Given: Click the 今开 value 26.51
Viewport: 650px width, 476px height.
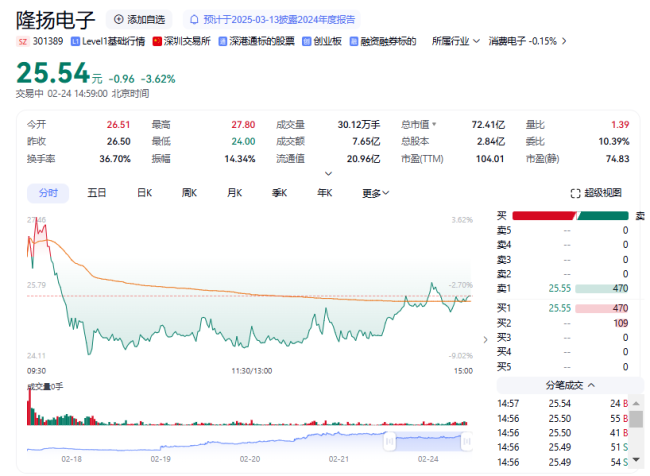Looking at the screenshot, I should pyautogui.click(x=119, y=124).
